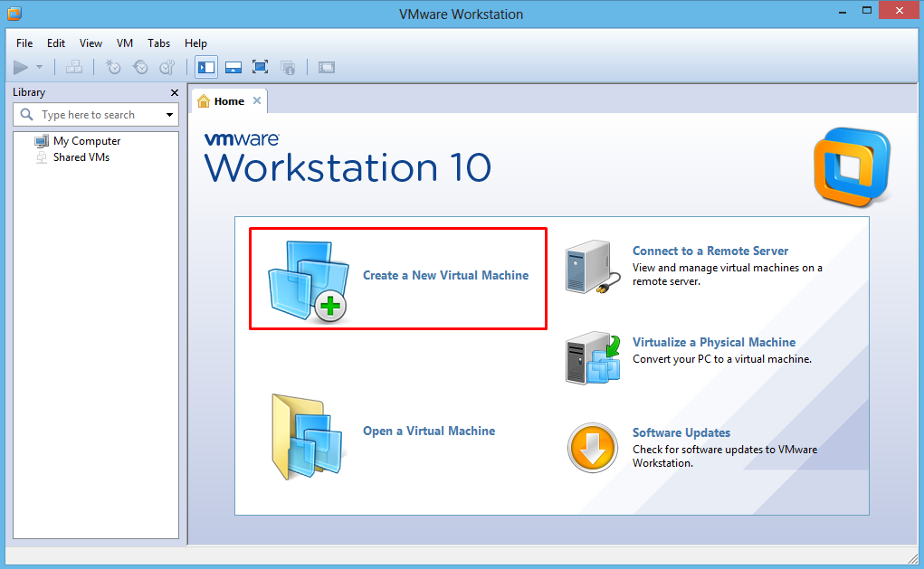This screenshot has width=924, height=569.
Task: Open the Snapshot Manager wrench icon
Action: pyautogui.click(x=167, y=68)
